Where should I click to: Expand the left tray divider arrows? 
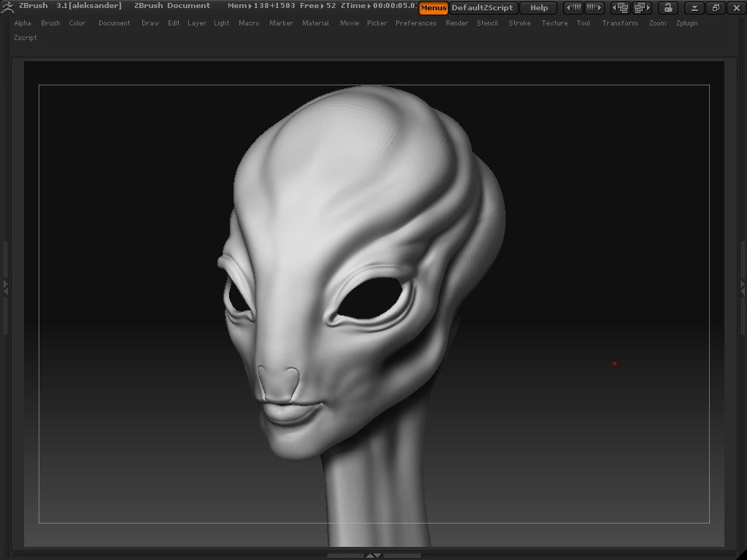click(x=5, y=287)
